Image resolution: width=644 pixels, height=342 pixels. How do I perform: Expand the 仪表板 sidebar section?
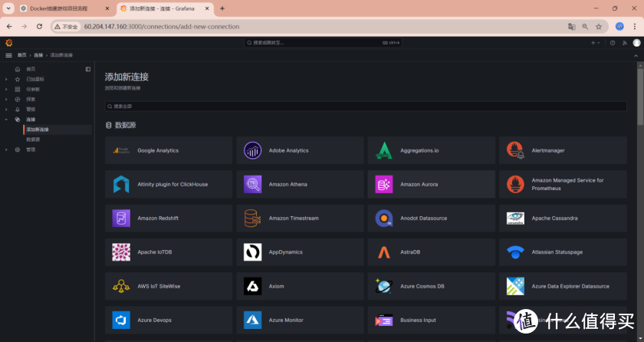click(6, 89)
